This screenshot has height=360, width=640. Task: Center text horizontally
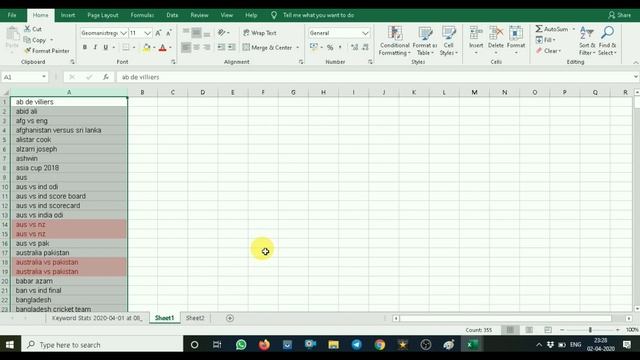pos(196,47)
